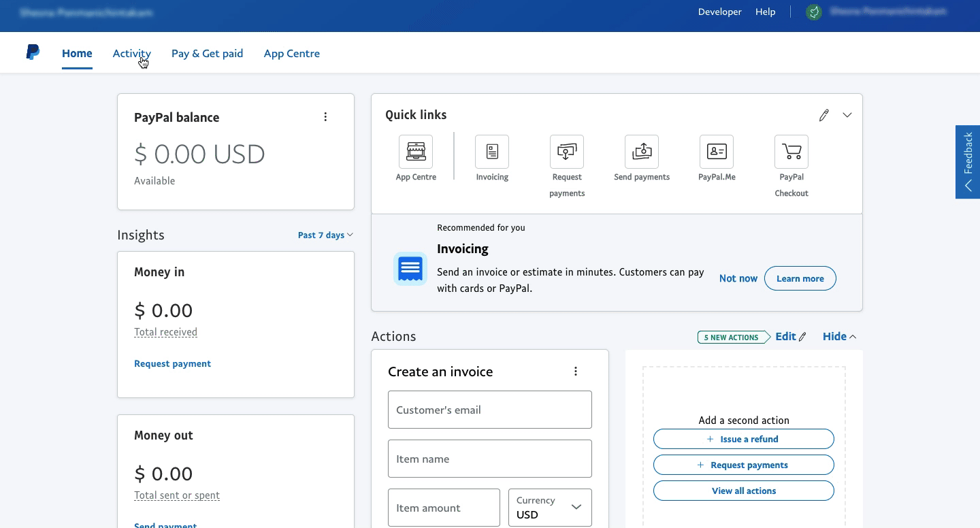Open the Activity tab
The height and width of the screenshot is (528, 980).
coord(132,53)
